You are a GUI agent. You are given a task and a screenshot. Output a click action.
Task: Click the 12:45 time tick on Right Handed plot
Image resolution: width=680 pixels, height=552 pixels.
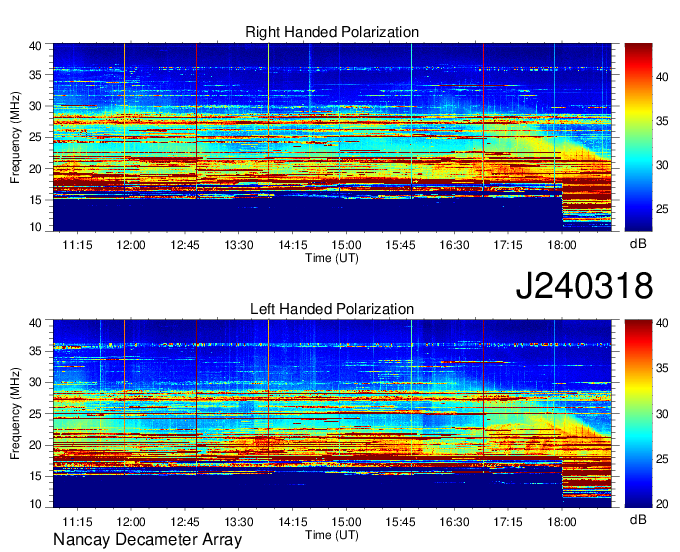[185, 245]
